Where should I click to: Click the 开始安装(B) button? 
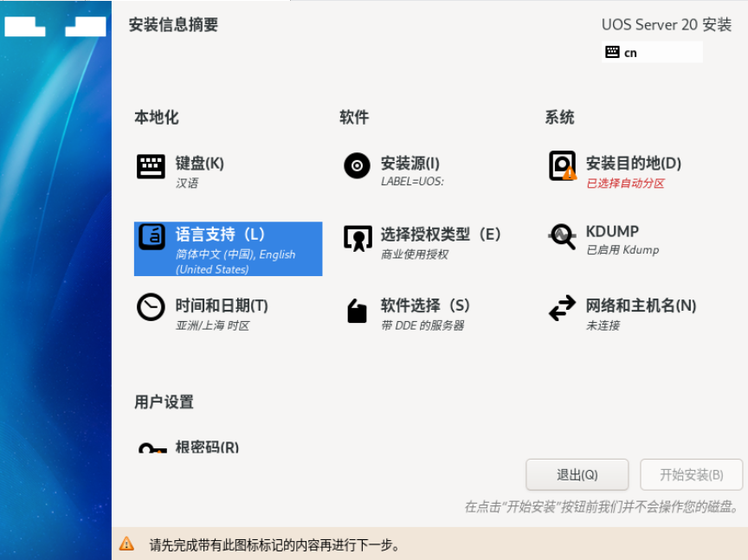click(691, 474)
